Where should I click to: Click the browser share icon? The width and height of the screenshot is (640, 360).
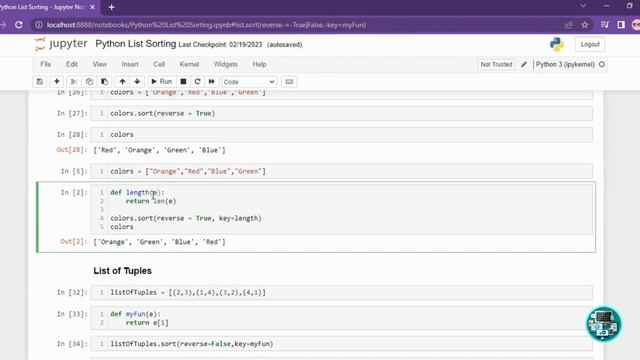(569, 25)
